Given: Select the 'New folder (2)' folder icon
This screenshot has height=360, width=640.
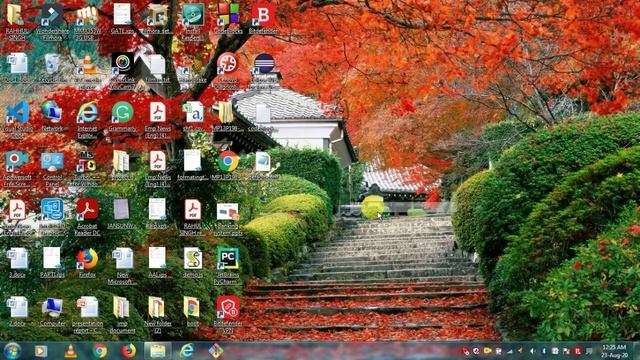Looking at the screenshot, I should pos(157,314).
